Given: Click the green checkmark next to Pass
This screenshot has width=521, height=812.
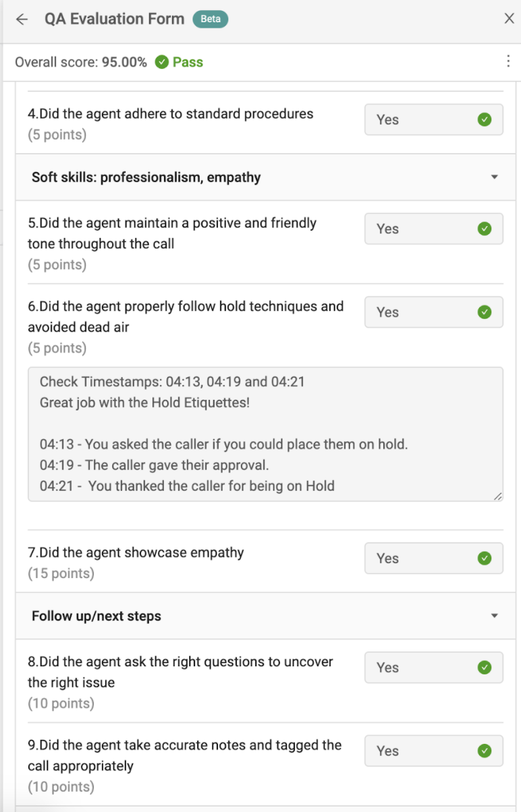Looking at the screenshot, I should tap(162, 62).
